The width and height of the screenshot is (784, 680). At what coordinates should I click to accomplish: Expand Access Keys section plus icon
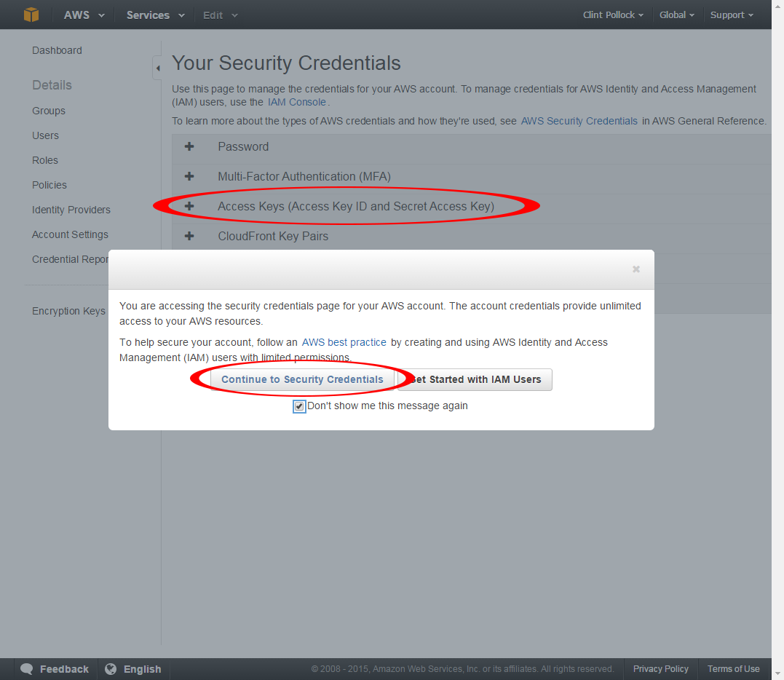[189, 206]
